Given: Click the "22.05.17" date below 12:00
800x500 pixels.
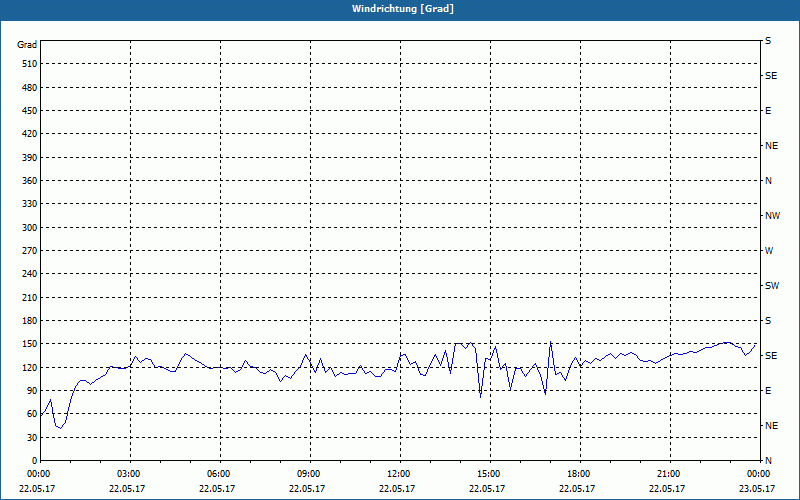Looking at the screenshot, I should (x=397, y=489).
